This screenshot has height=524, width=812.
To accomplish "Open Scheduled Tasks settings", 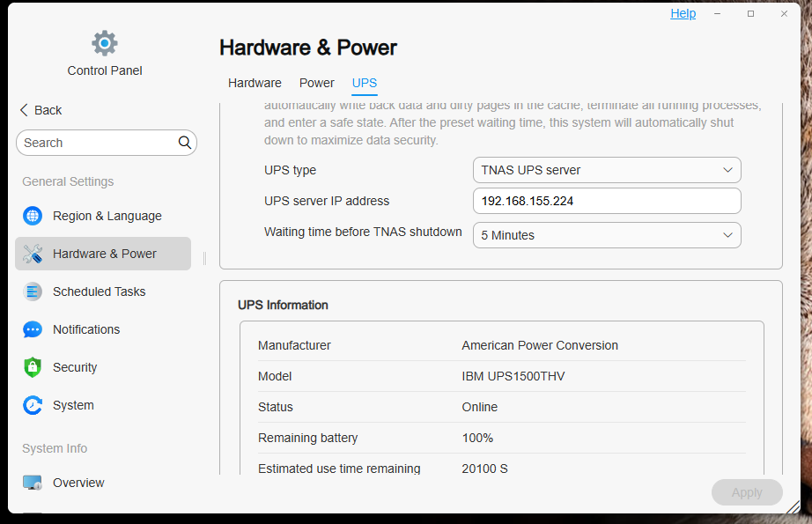I will click(103, 292).
